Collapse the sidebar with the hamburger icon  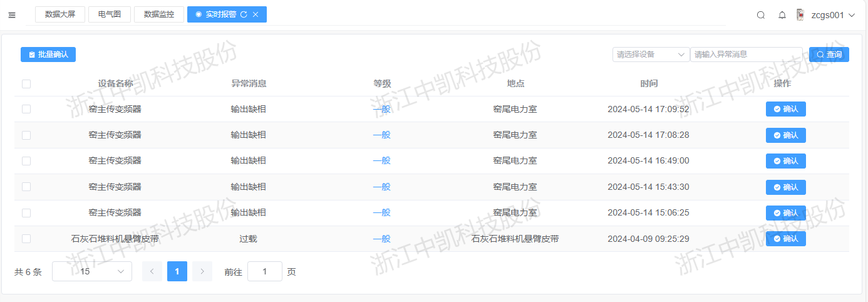click(x=12, y=15)
